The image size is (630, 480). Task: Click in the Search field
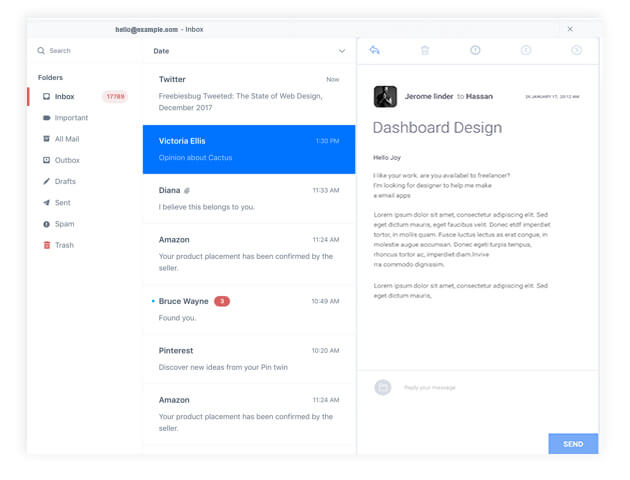pyautogui.click(x=86, y=51)
